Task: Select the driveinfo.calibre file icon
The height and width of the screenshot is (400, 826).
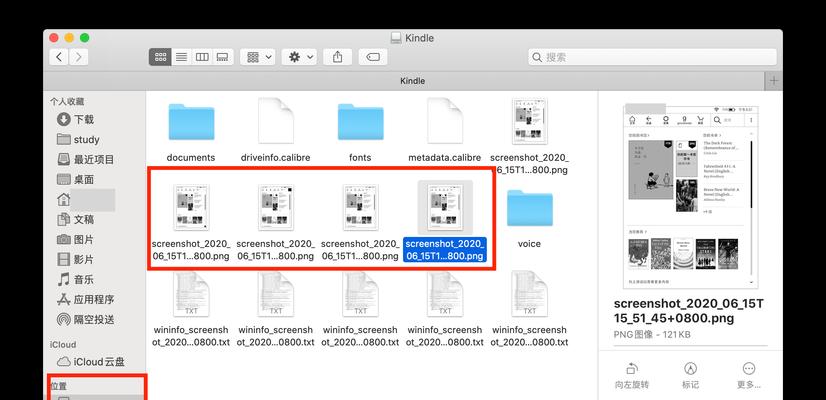Action: (276, 121)
